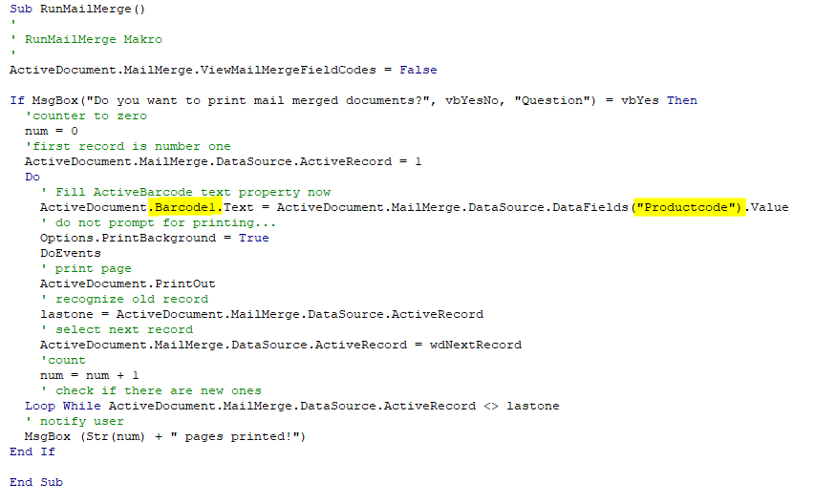Click the 'select next record' comment
The height and width of the screenshot is (504, 836).
click(117, 329)
